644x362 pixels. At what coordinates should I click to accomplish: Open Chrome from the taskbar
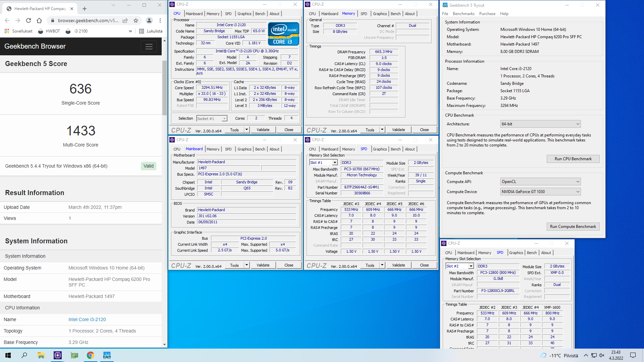[x=91, y=355]
